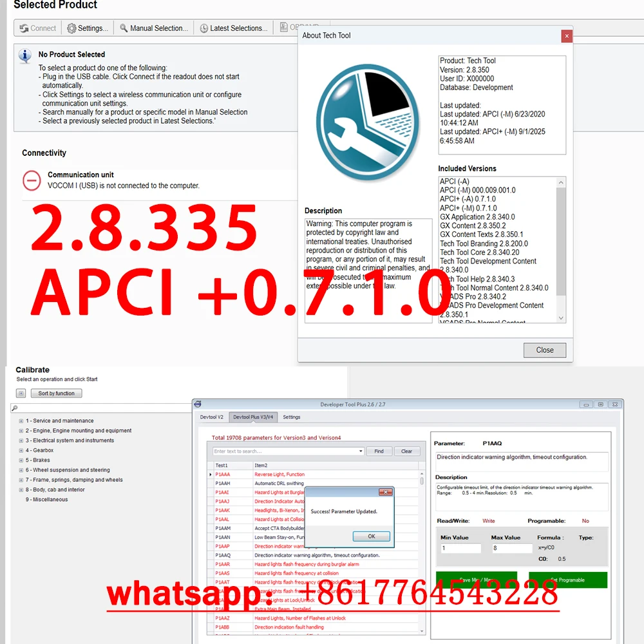Switch to the Devtool V2 tab
Viewport: 644px width, 644px height.
point(211,417)
